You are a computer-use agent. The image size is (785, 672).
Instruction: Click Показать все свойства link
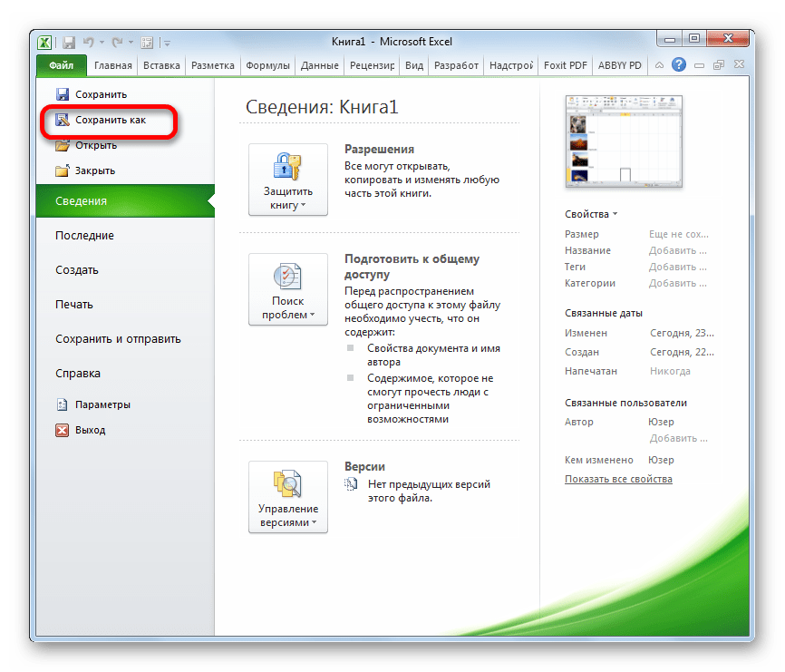click(618, 479)
